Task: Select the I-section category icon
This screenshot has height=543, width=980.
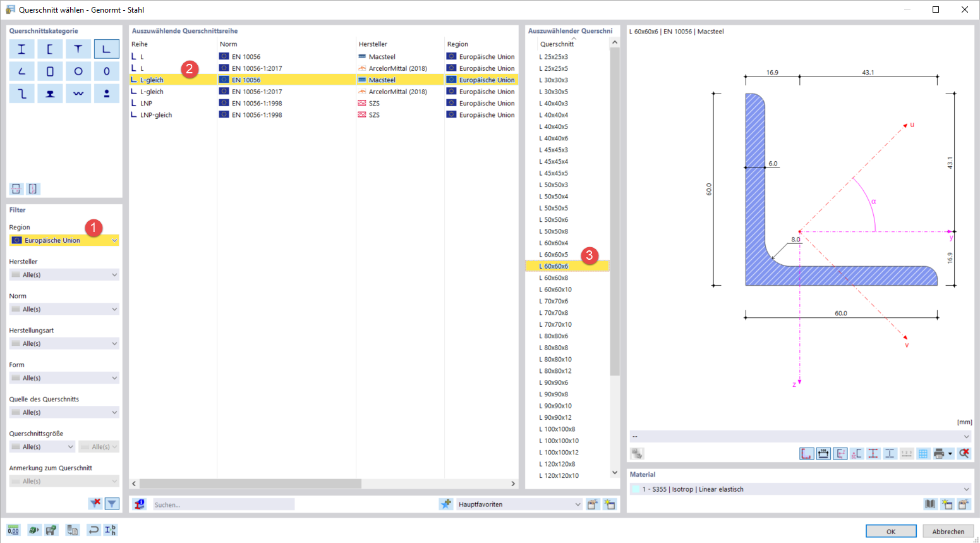Action: point(21,49)
